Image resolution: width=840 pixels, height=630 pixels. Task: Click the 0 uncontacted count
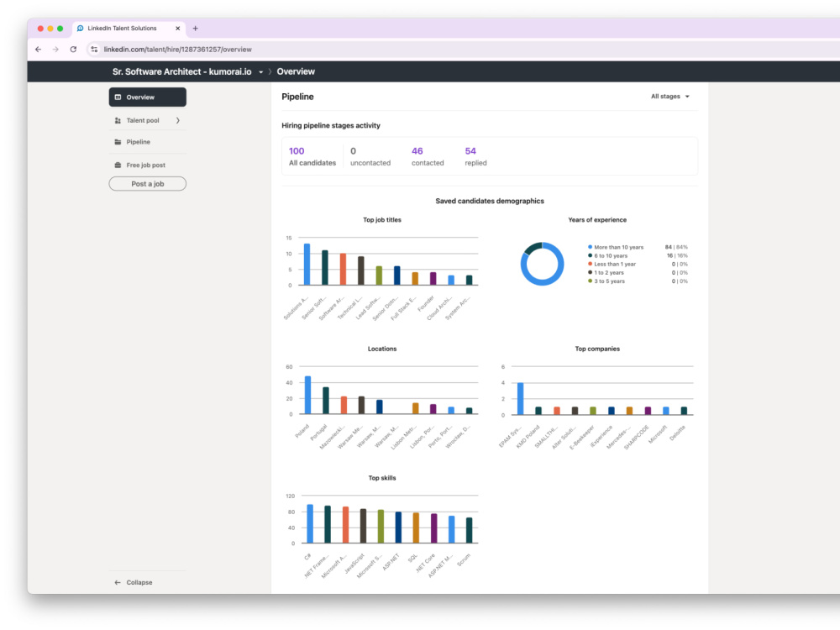(370, 156)
